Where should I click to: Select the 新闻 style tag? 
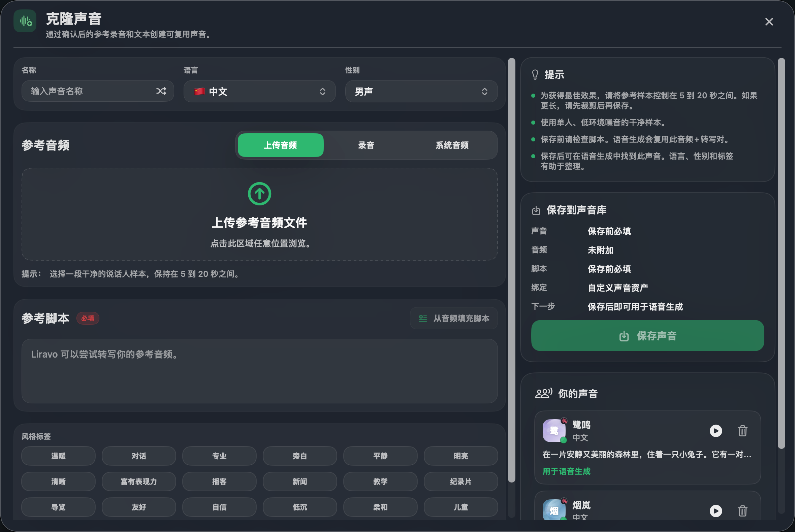coord(300,481)
